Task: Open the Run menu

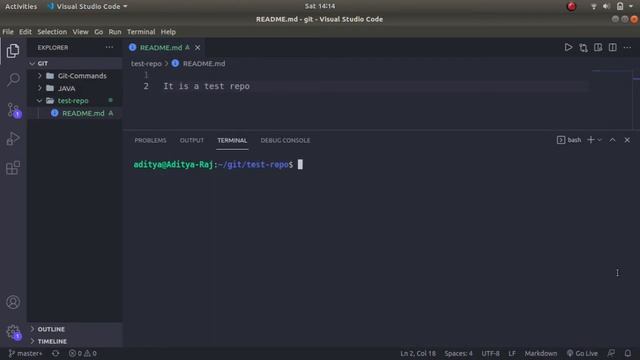Action: click(x=115, y=32)
